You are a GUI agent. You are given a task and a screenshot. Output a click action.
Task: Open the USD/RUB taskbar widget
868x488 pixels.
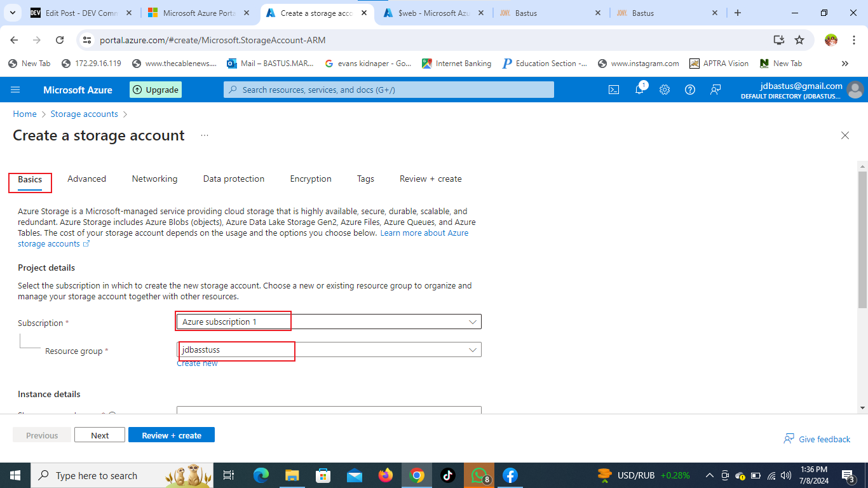pyautogui.click(x=645, y=475)
